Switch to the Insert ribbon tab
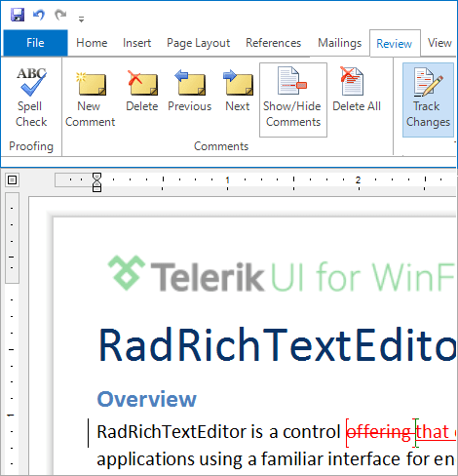 click(136, 43)
